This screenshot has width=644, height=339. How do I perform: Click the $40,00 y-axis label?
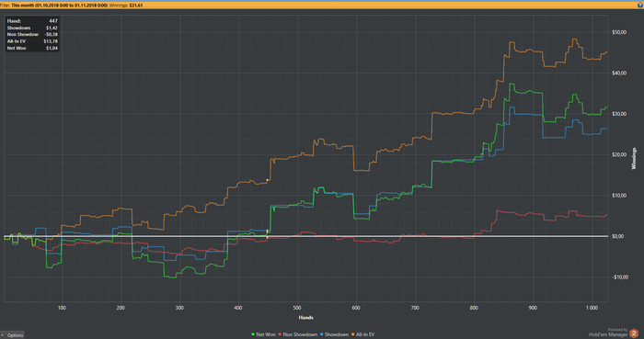click(619, 73)
